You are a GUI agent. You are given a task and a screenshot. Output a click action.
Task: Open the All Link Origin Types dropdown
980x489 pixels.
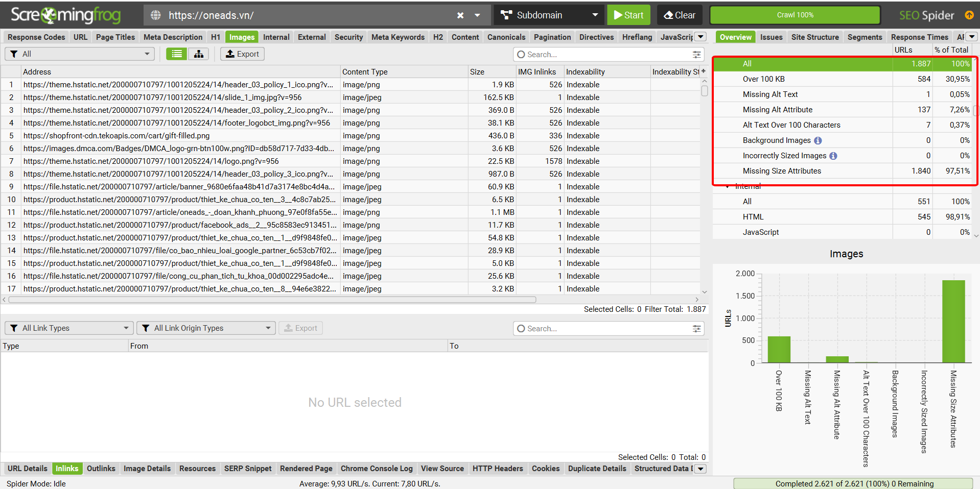click(x=206, y=328)
